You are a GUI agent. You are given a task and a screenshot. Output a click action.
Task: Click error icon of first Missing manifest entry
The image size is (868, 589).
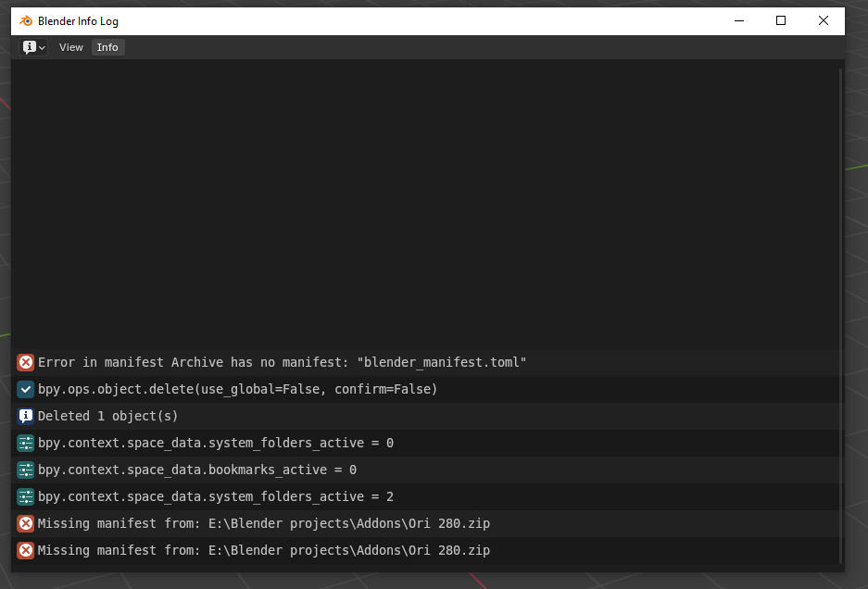tap(26, 523)
